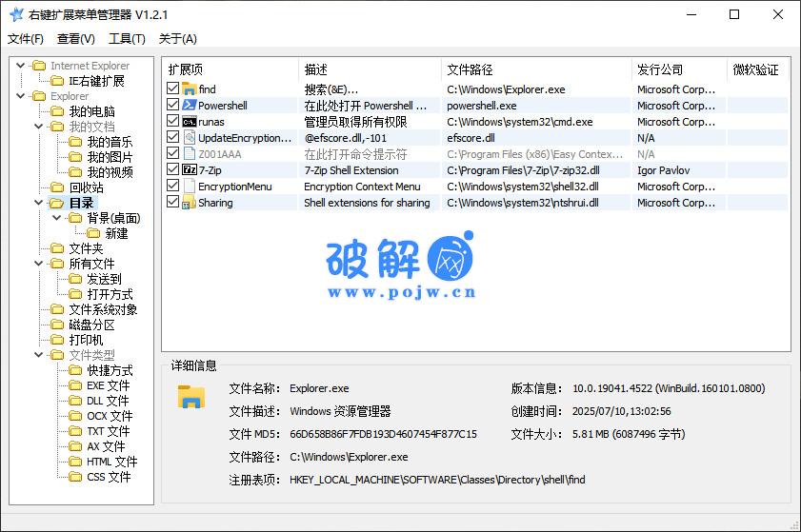Click the folder icon beside EXE 文件
801x532 pixels.
click(x=75, y=385)
